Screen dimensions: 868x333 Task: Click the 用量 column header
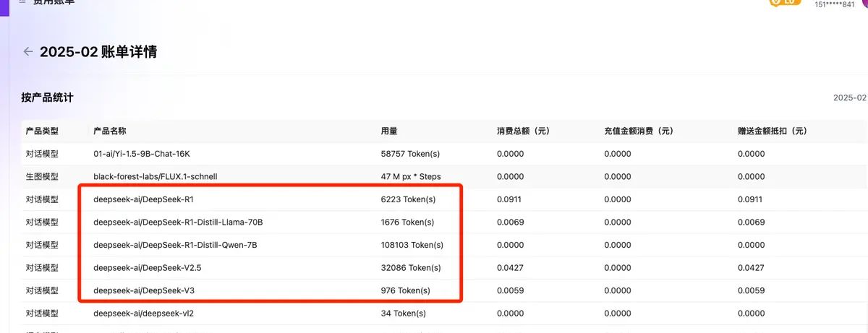(x=389, y=131)
